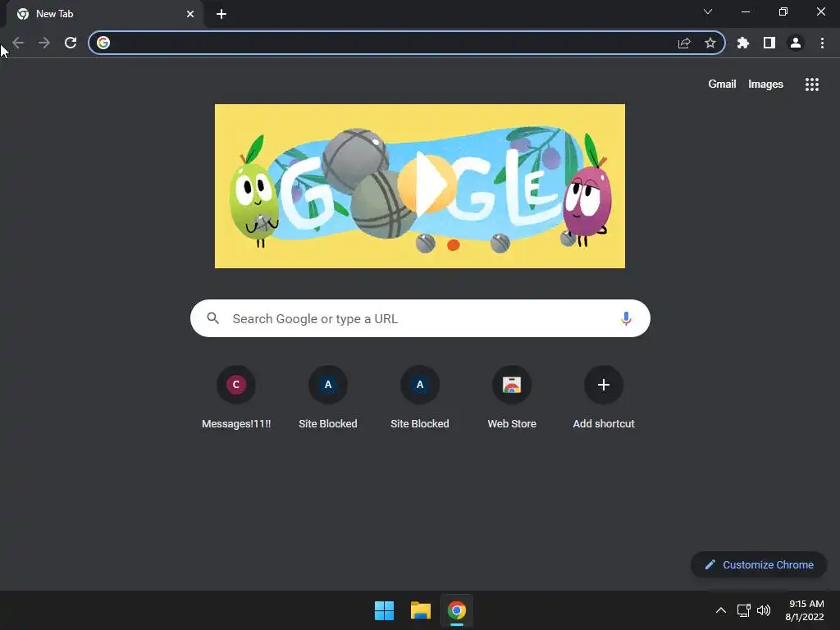Toggle the Chrome side panel icon

point(769,43)
